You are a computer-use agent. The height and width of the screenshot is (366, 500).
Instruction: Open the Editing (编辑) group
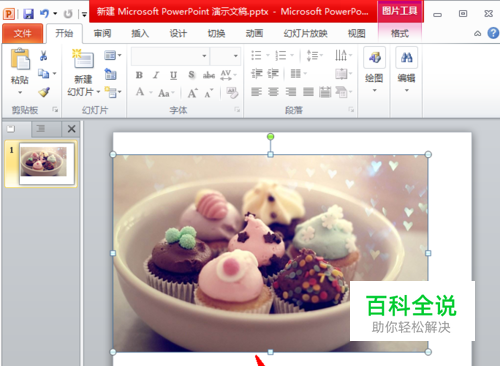[x=406, y=71]
